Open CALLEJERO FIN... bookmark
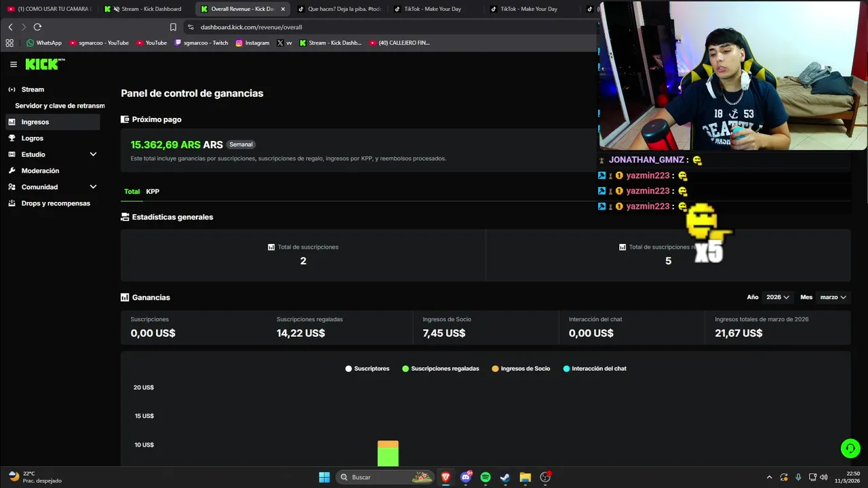 coord(399,43)
